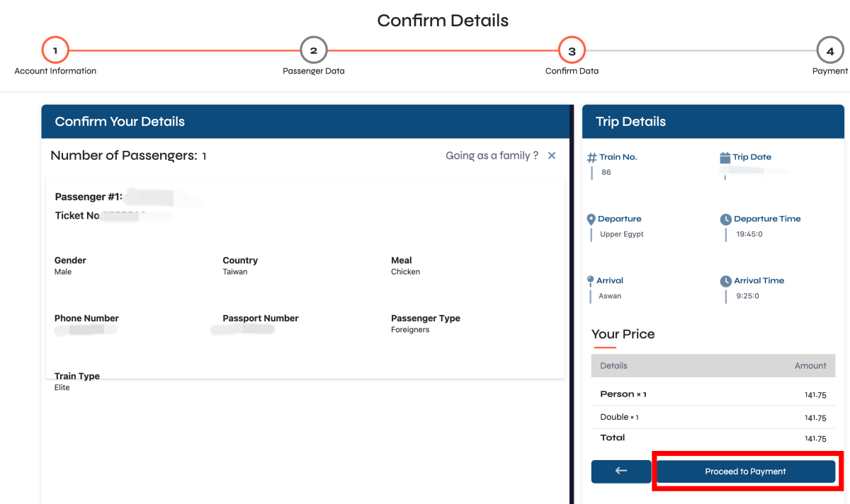Click the Double × 1 price row
The image size is (850, 504).
coord(713,418)
